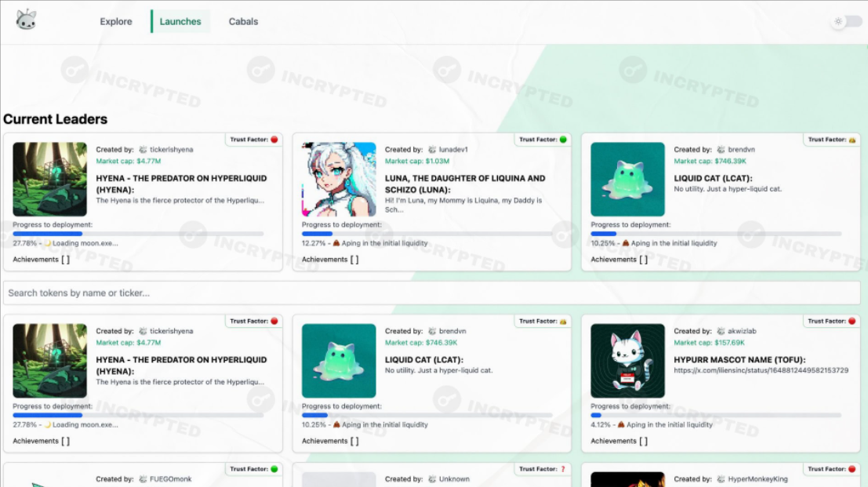The width and height of the screenshot is (868, 487).
Task: Click the avatar icon beside lunadev1
Action: click(x=432, y=150)
